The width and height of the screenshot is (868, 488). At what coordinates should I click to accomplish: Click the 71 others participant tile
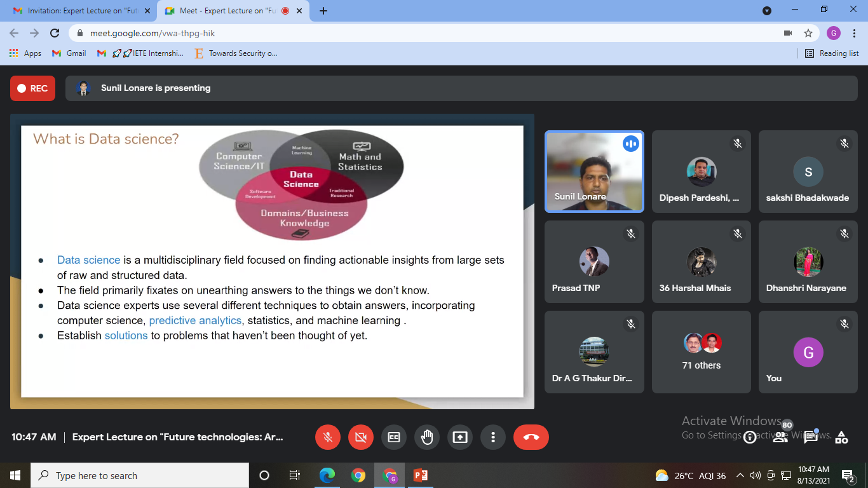pyautogui.click(x=702, y=352)
